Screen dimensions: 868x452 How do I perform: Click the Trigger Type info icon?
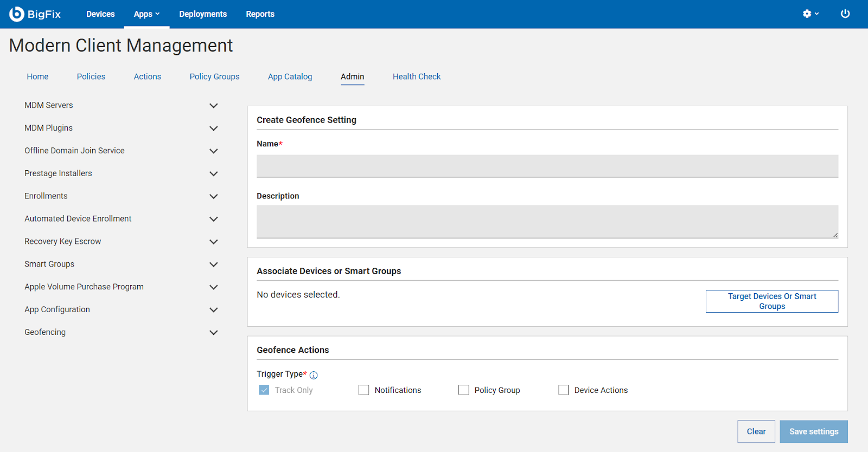(x=314, y=375)
